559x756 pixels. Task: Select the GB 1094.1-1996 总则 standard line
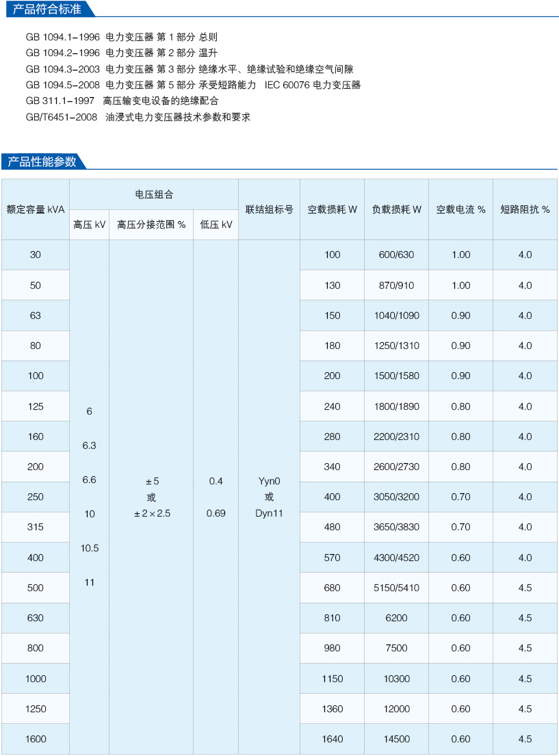coord(121,37)
